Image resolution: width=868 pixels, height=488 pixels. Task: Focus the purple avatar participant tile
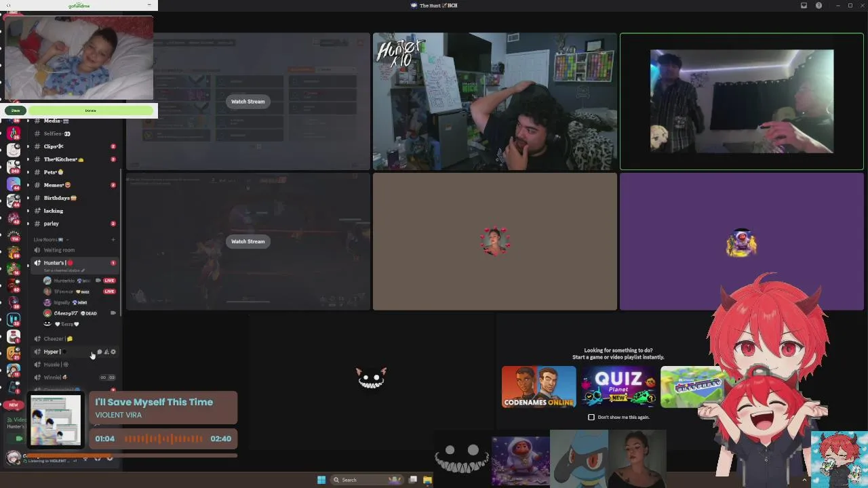[742, 241]
